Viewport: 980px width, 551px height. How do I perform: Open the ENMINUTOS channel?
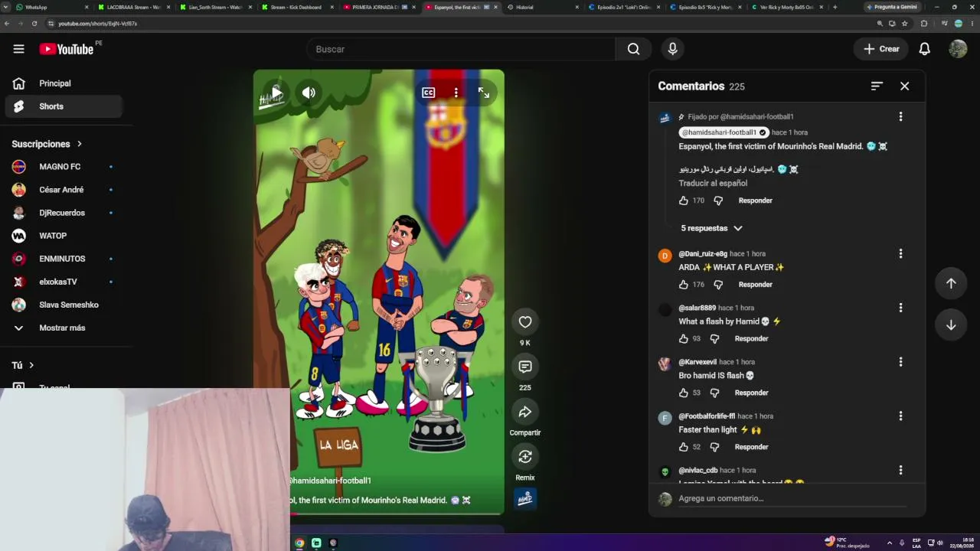(64, 259)
